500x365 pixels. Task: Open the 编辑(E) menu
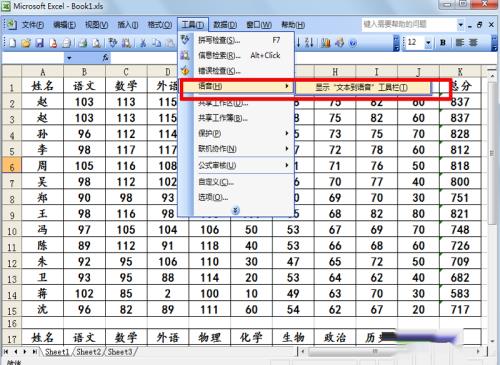(x=64, y=25)
